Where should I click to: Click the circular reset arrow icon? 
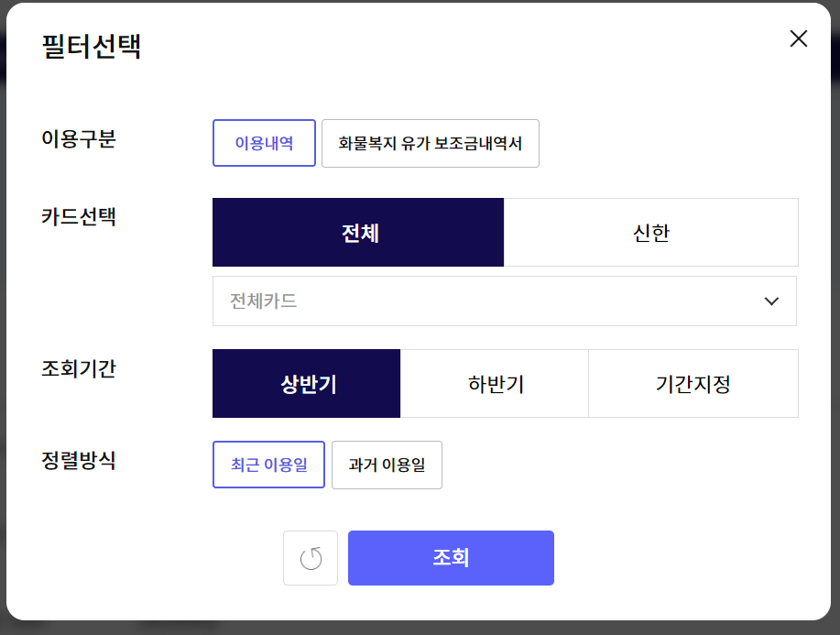(x=311, y=558)
